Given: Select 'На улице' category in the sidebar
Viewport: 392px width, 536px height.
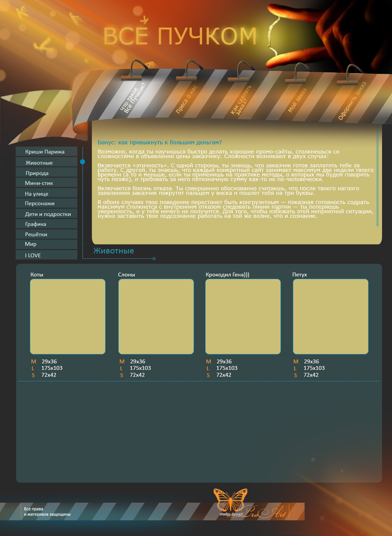Looking at the screenshot, I should click(x=46, y=193).
